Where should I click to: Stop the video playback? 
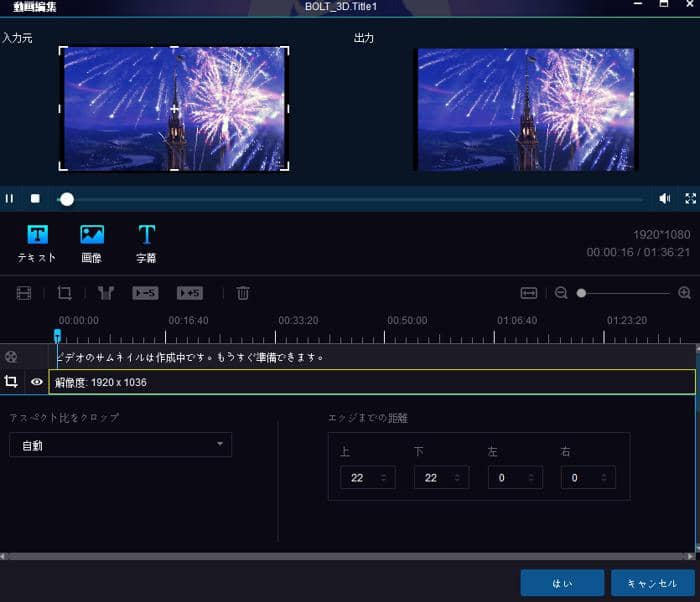point(35,198)
